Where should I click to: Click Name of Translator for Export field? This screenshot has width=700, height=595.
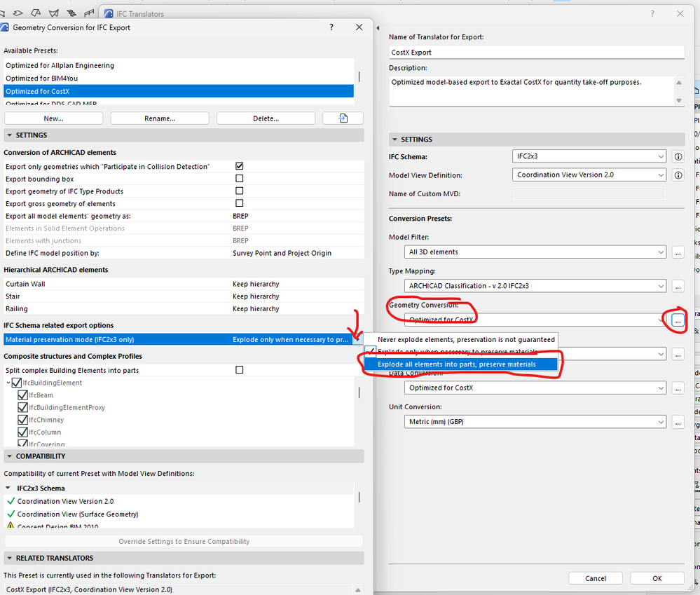click(x=537, y=53)
